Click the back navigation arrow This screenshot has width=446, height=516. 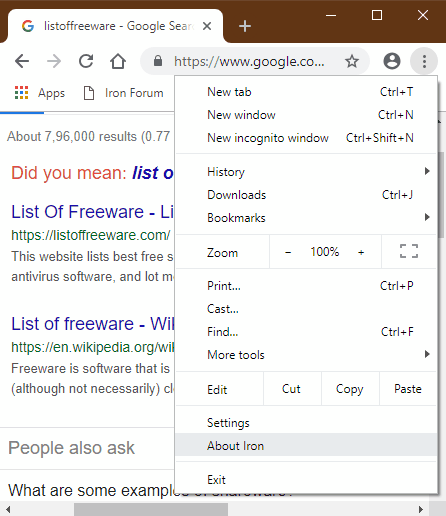click(22, 61)
